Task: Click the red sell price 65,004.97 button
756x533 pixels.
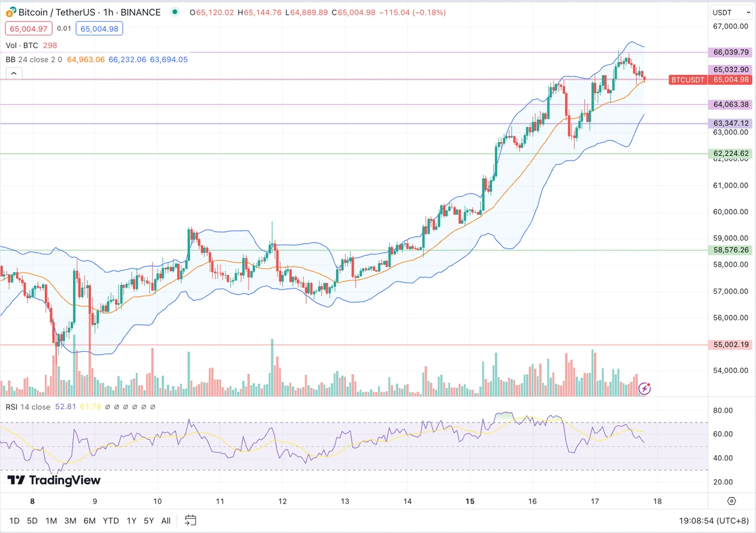Action: (x=29, y=28)
